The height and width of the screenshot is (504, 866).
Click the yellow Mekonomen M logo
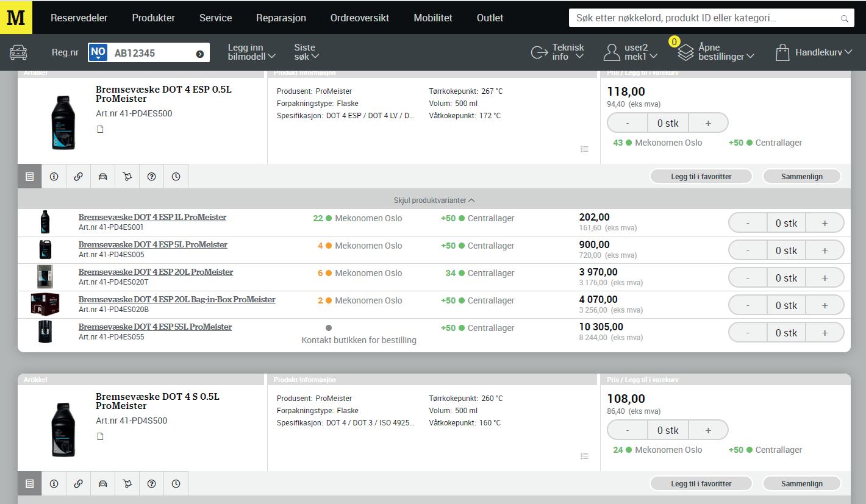[x=16, y=18]
